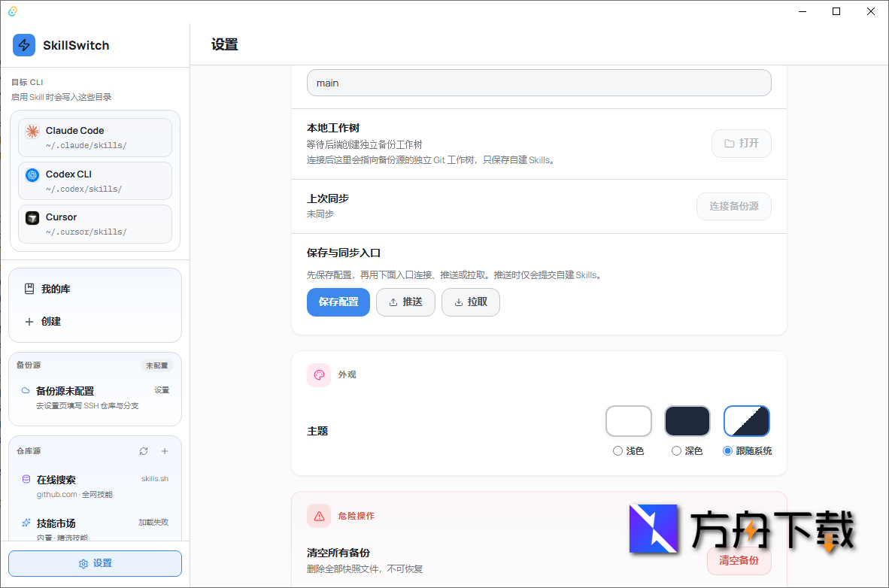
Task: Click the main branch input field
Action: pos(539,83)
